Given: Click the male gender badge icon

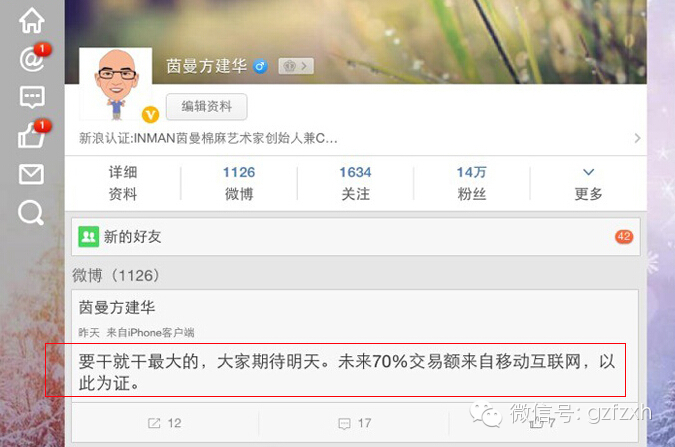Looking at the screenshot, I should pyautogui.click(x=260, y=66).
